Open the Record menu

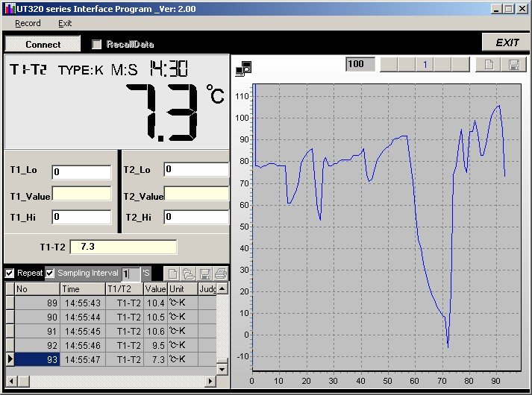(x=28, y=23)
